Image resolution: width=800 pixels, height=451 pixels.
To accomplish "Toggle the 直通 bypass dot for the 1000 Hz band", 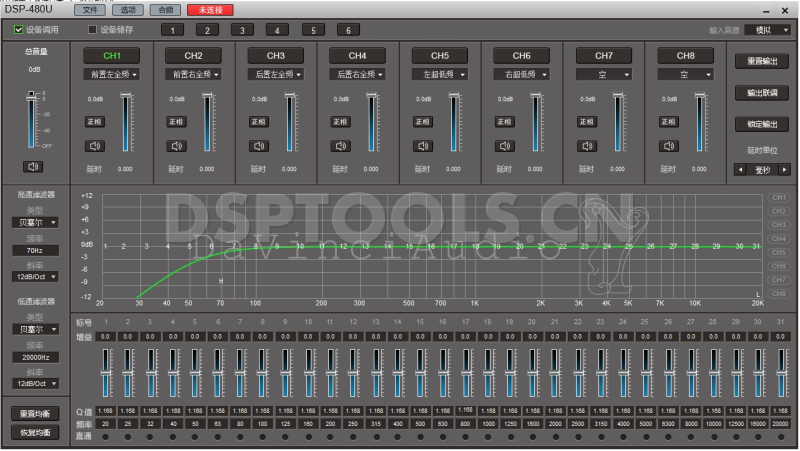I will click(x=488, y=437).
